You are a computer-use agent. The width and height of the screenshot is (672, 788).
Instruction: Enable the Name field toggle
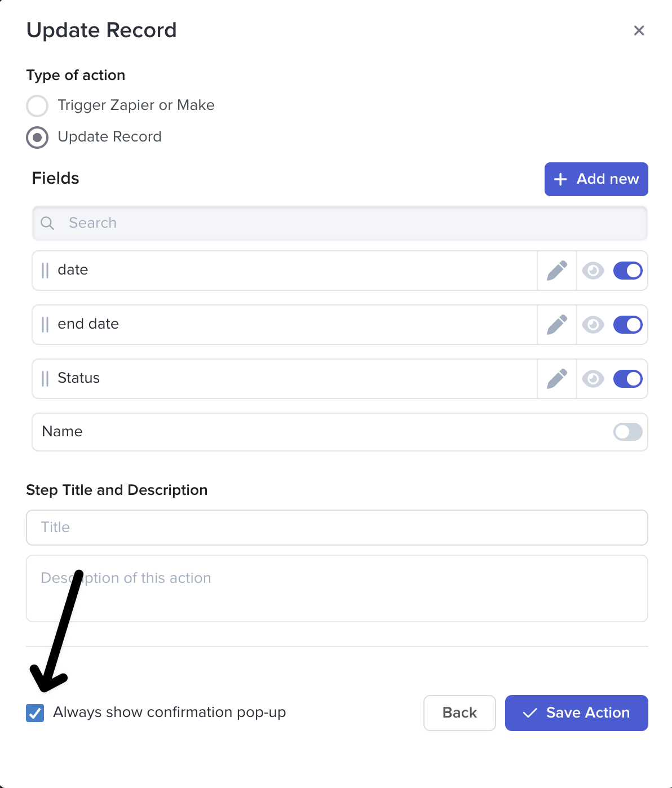pos(627,432)
